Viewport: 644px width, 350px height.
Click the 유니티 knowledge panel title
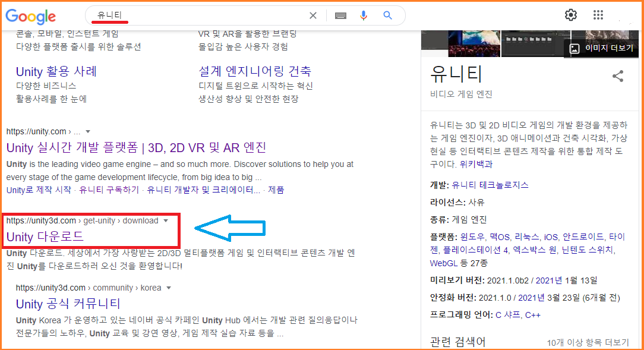click(x=456, y=74)
